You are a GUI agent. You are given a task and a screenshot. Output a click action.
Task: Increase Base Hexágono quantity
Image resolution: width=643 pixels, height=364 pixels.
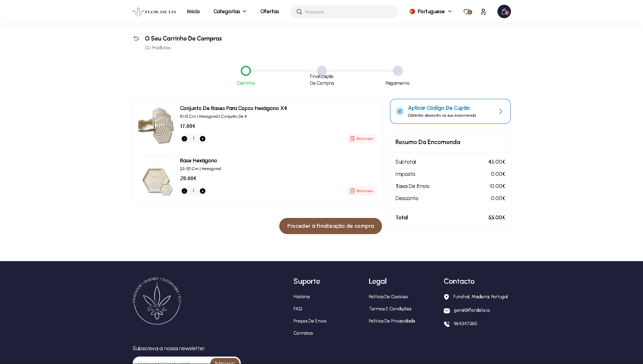(x=202, y=191)
